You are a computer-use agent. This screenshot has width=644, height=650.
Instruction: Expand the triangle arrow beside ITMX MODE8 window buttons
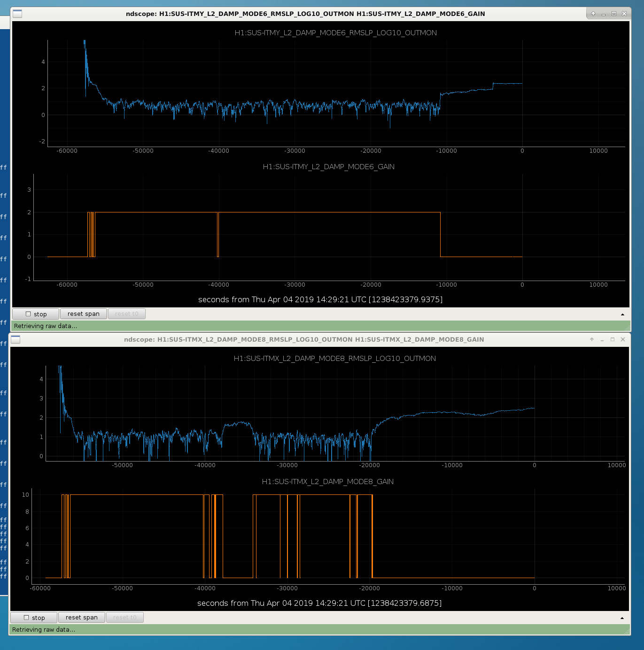coord(622,618)
